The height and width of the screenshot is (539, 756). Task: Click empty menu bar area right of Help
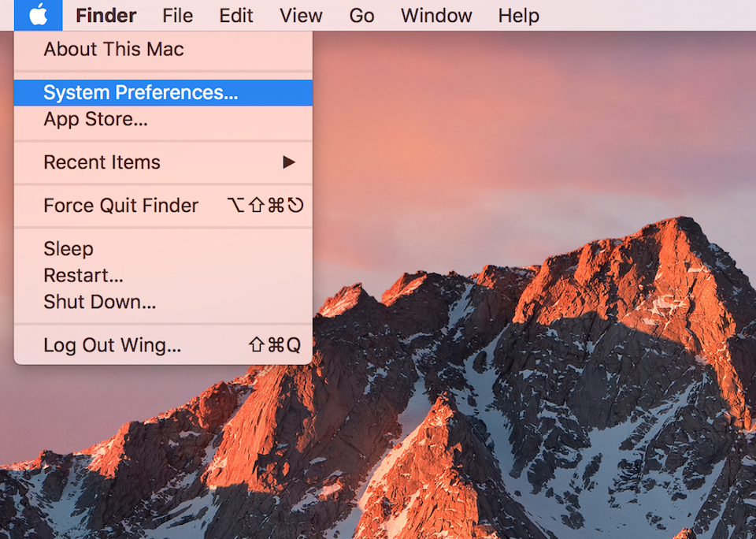[646, 15]
